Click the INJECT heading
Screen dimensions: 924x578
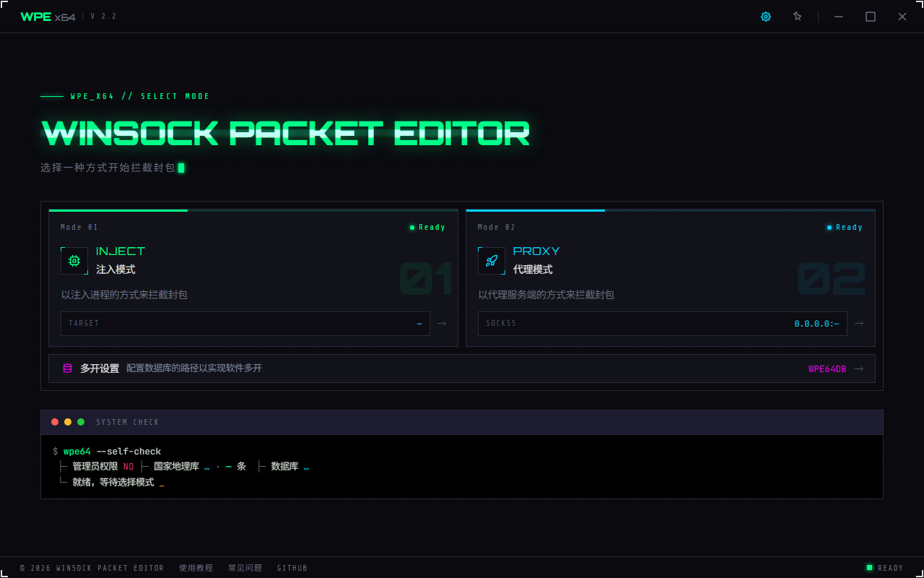point(121,251)
